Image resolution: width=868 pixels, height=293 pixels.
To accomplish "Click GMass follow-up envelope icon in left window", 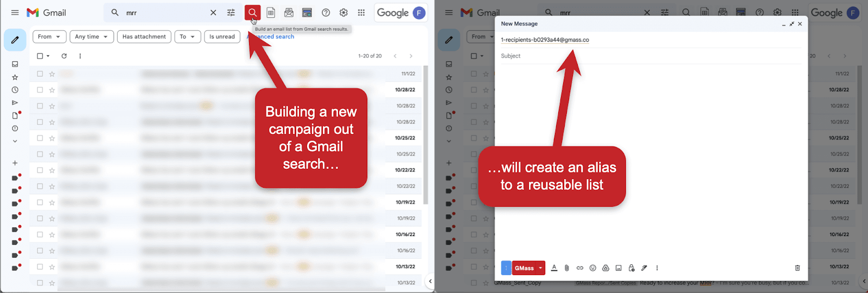I will pyautogui.click(x=289, y=12).
